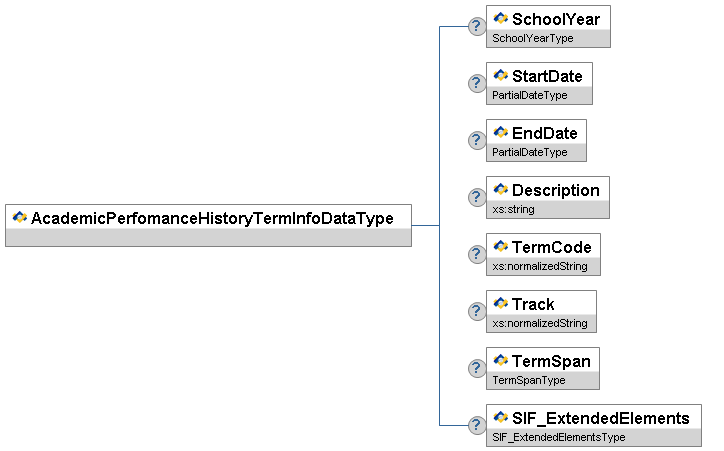The image size is (724, 451).
Task: Open the help icon next to Track
Action: 477,311
